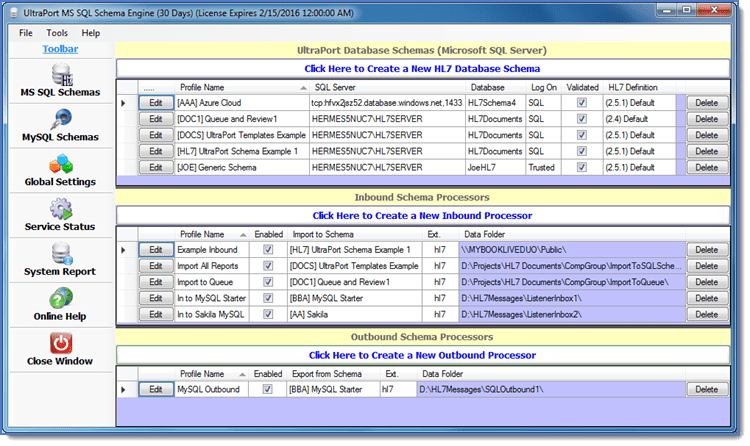
Task: Toggle Enabled for Import to Queue
Action: click(x=268, y=282)
